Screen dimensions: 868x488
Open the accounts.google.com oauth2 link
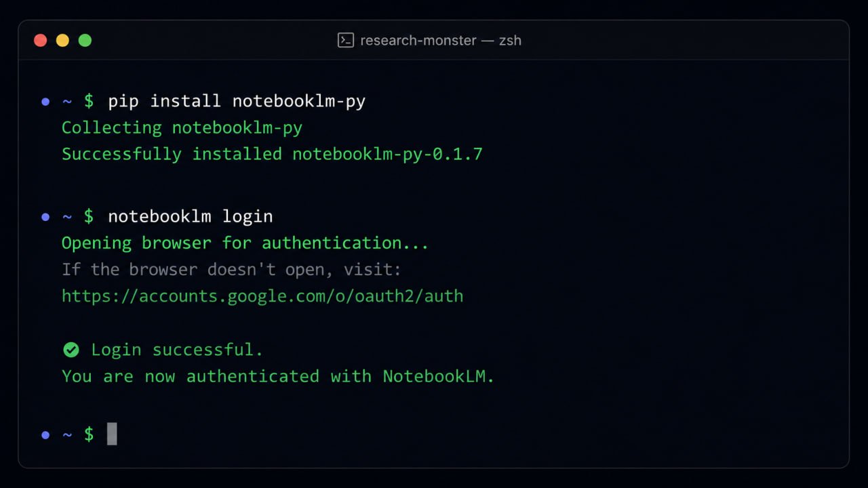coord(262,296)
